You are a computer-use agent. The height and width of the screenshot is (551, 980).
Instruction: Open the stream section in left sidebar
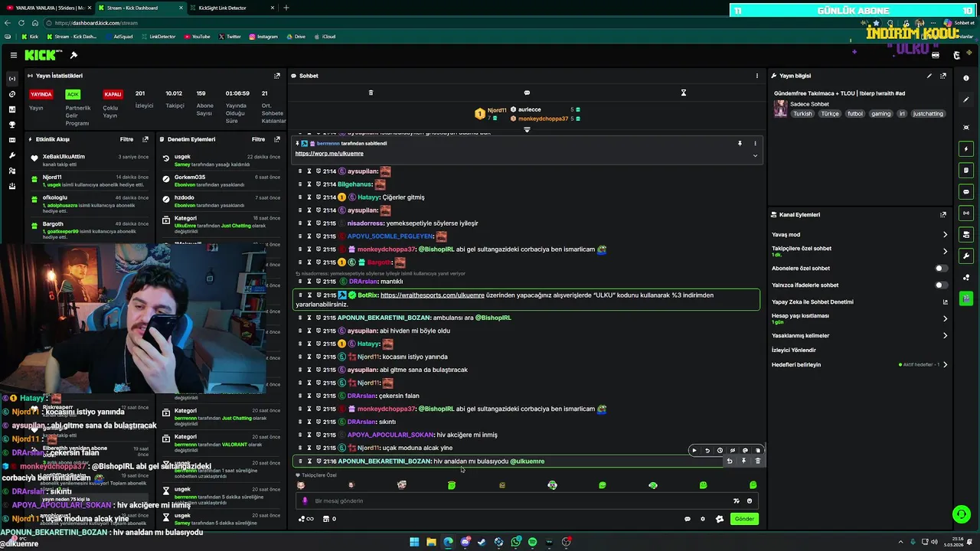tap(11, 79)
